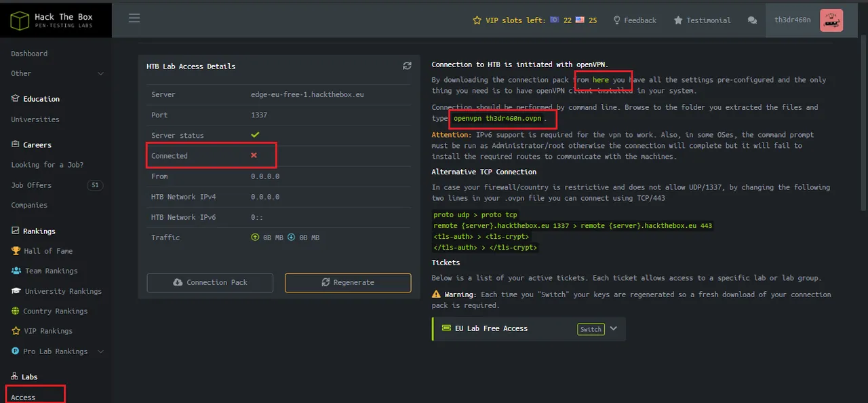Screen dimensions: 868x403
Task: Click the Hack The Box cube logo
Action: click(20, 21)
